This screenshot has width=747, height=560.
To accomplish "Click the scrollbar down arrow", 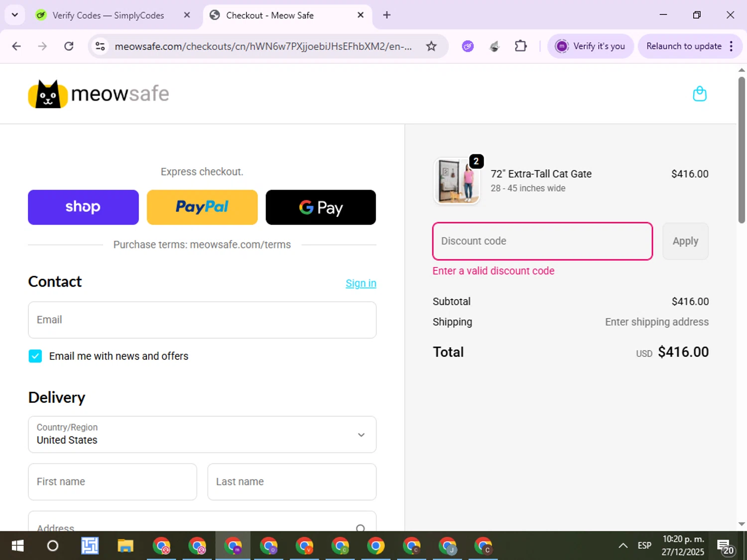I will (x=742, y=524).
